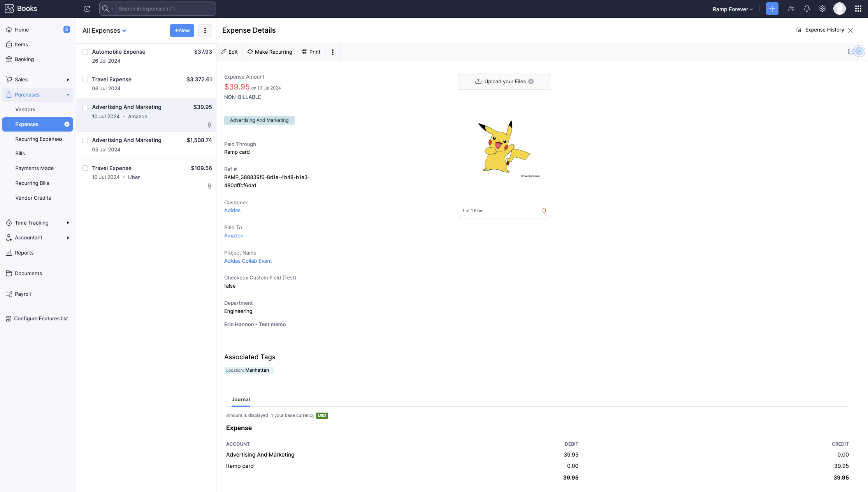Click the +New expense button
Viewport: 868px width, 492px height.
point(182,30)
